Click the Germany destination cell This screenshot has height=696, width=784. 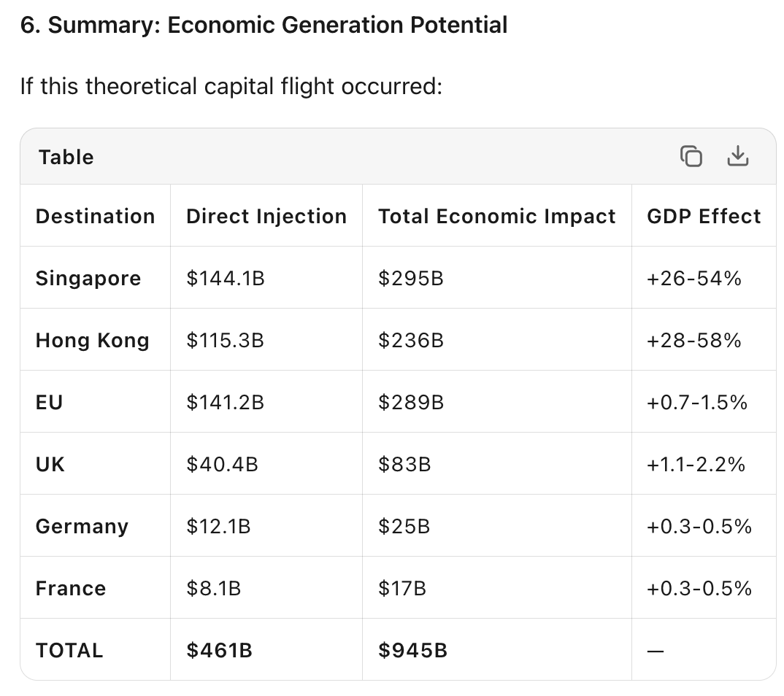[x=82, y=526]
